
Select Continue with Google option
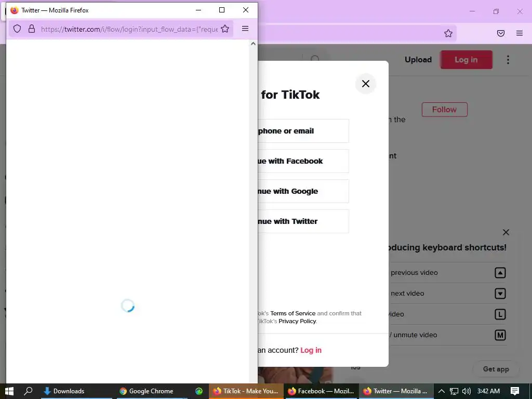pos(303,191)
